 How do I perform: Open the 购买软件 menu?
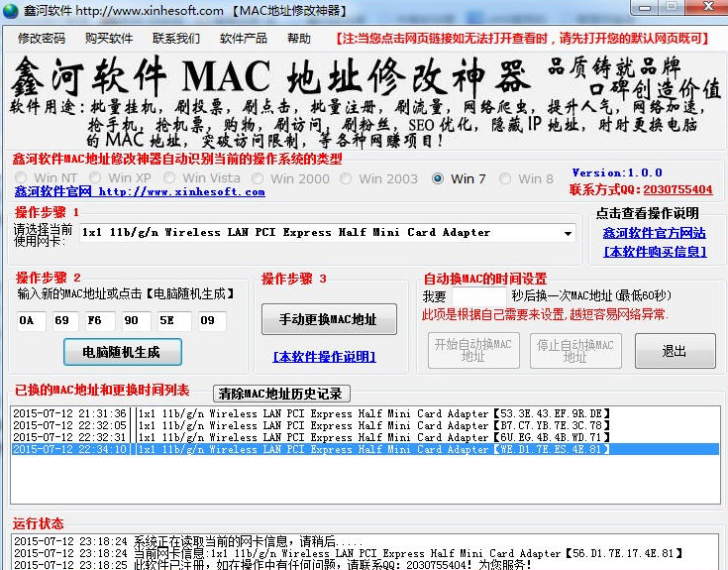[109, 39]
